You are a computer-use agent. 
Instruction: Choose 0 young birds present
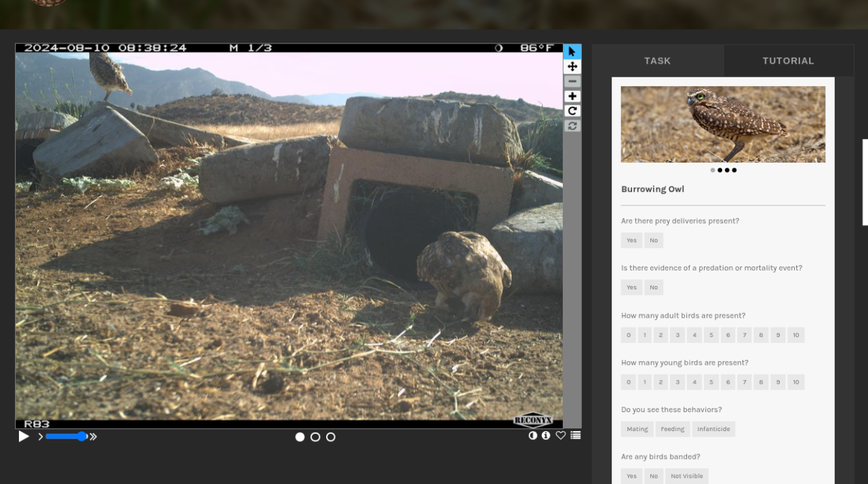629,382
